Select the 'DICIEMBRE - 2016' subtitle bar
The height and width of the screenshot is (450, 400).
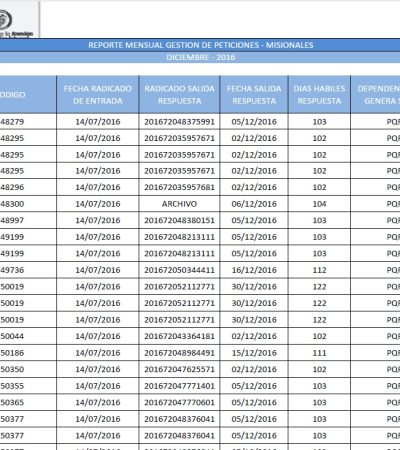tap(201, 57)
